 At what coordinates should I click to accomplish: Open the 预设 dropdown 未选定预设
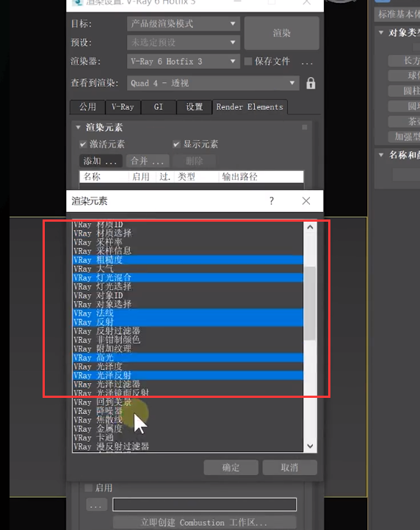[x=184, y=43]
